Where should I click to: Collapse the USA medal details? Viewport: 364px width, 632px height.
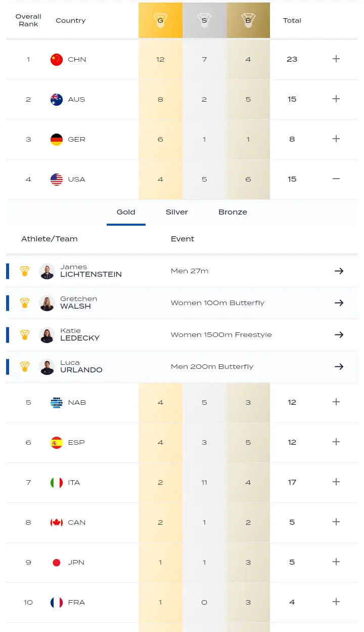tap(336, 179)
